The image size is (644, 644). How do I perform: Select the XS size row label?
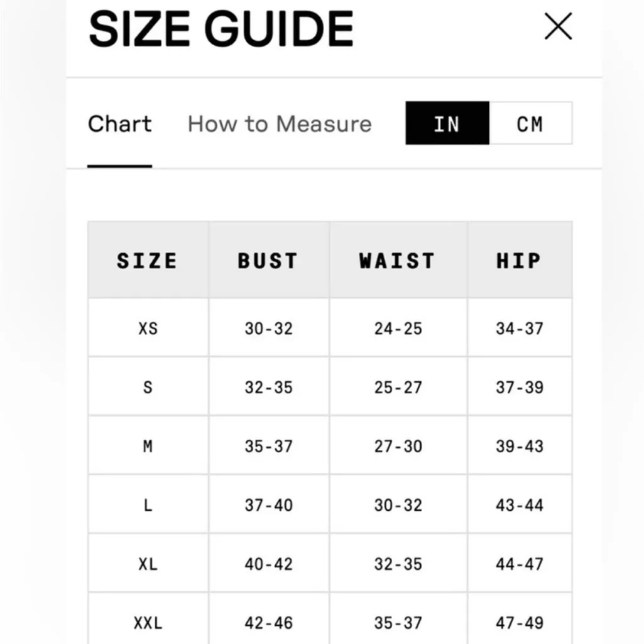coord(148,328)
